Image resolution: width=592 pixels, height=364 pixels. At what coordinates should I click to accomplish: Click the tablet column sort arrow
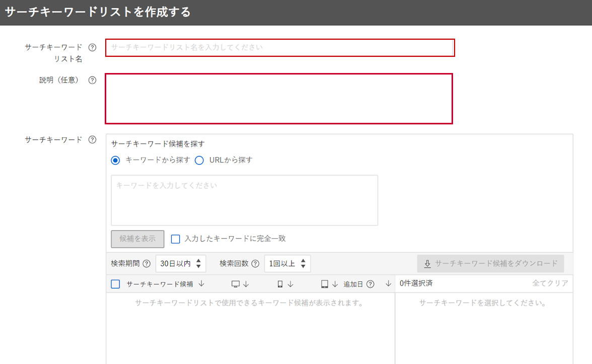click(335, 283)
